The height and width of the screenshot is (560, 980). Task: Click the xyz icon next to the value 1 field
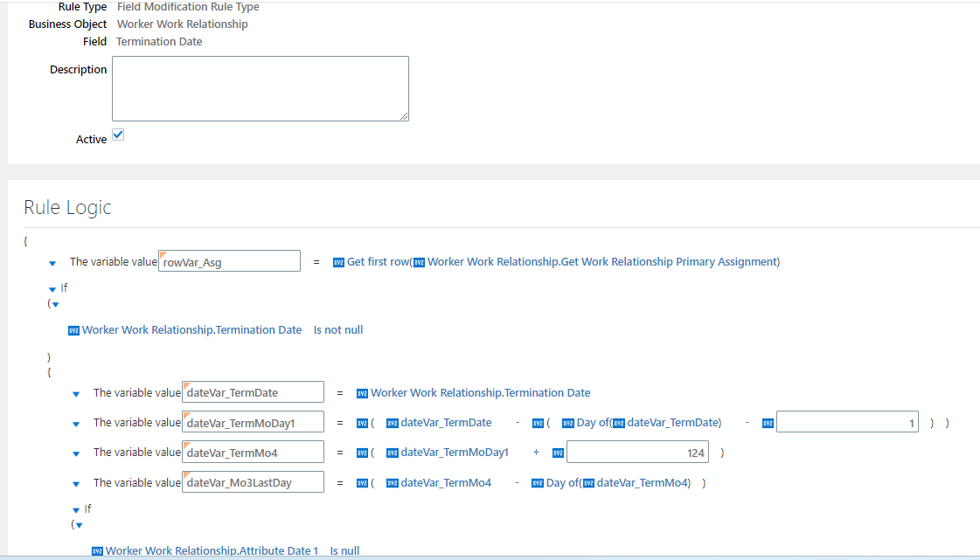pos(767,423)
